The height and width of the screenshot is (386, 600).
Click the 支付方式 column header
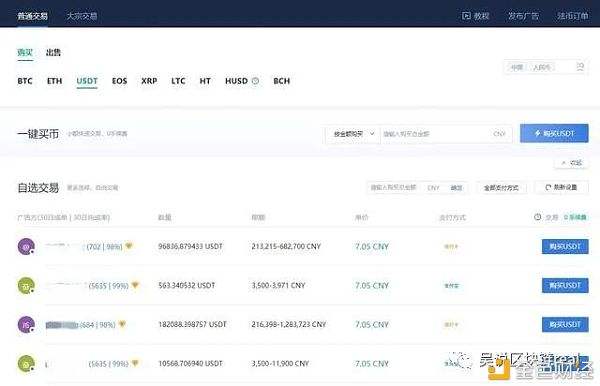coord(452,217)
